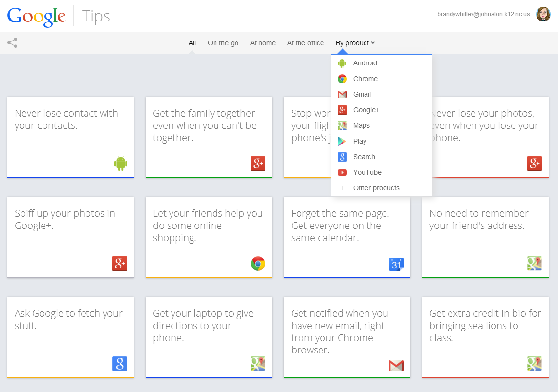Open 'Never lose contact with your contacts' tip

pyautogui.click(x=70, y=138)
